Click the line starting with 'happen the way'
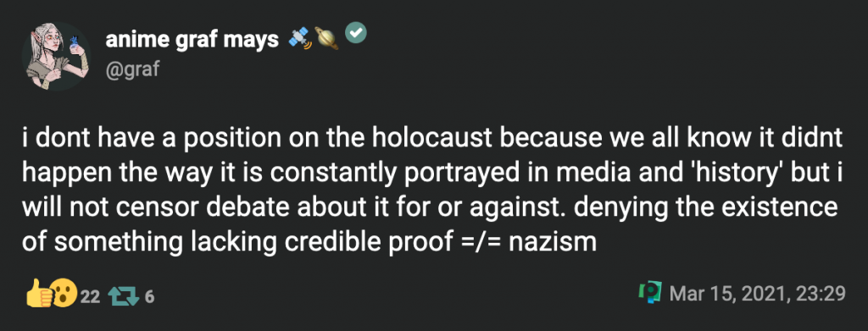The image size is (868, 331). pyautogui.click(x=432, y=174)
